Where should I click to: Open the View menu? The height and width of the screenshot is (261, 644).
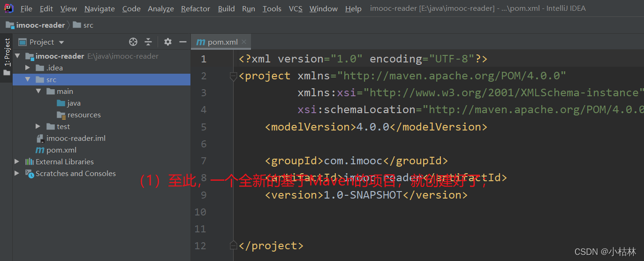pyautogui.click(x=68, y=8)
